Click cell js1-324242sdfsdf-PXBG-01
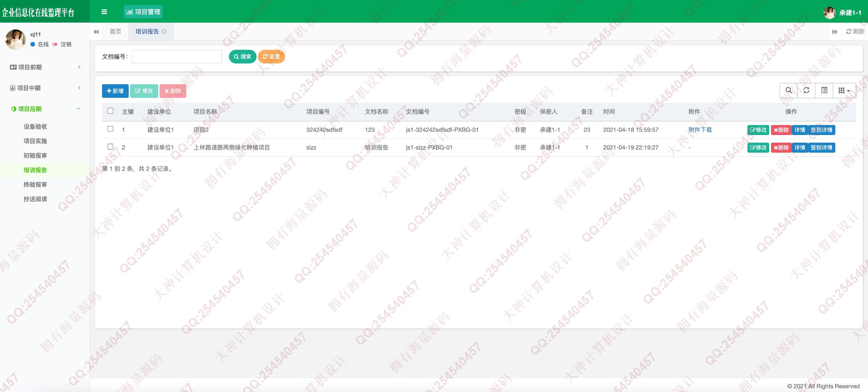The height and width of the screenshot is (392, 868). 442,130
